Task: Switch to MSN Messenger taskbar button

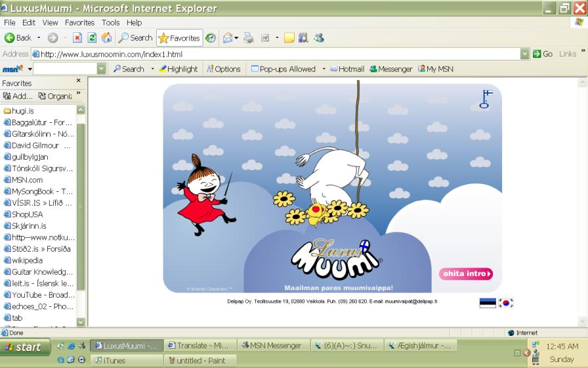Action: (x=274, y=346)
